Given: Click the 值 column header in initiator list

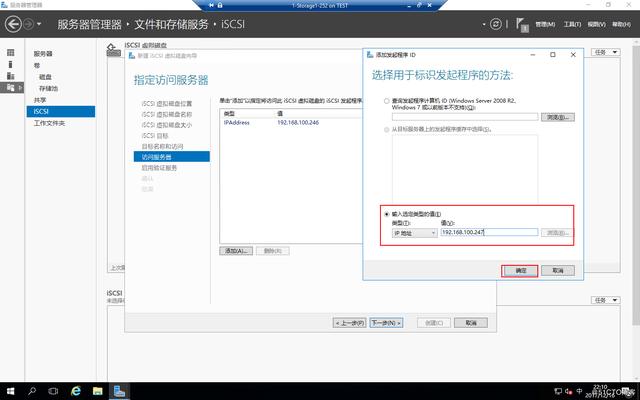Looking at the screenshot, I should pyautogui.click(x=280, y=113).
